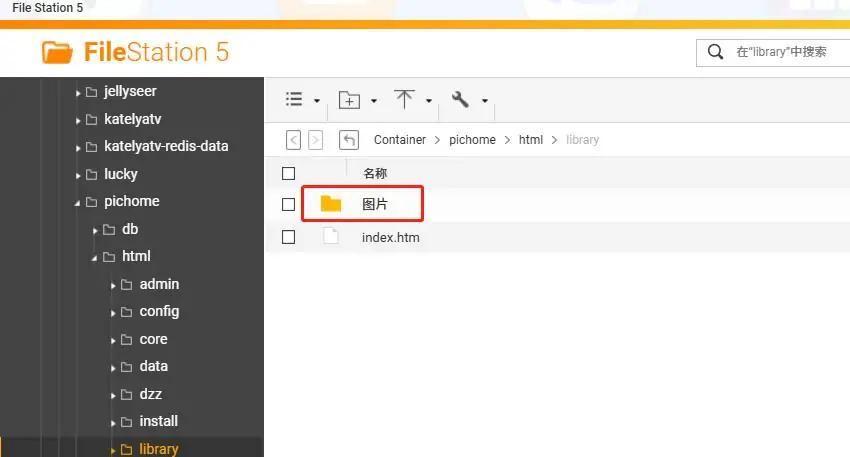Screen dimensions: 850x457
Task: Click the upload arrow icon
Action: click(404, 100)
